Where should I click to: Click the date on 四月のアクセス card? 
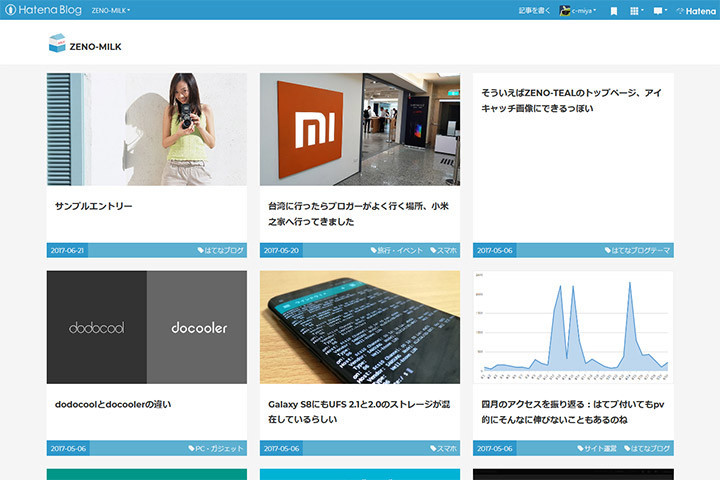pyautogui.click(x=495, y=448)
